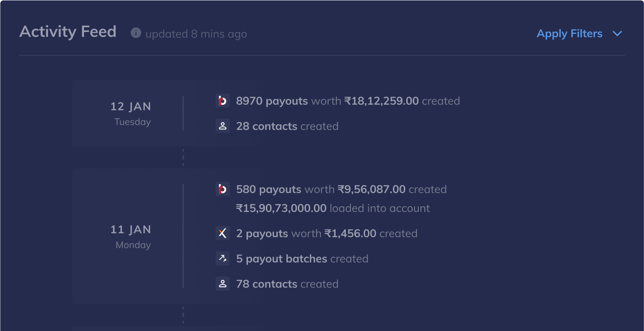Click the payout logo beside 580 payouts
The image size is (644, 331).
coord(223,189)
